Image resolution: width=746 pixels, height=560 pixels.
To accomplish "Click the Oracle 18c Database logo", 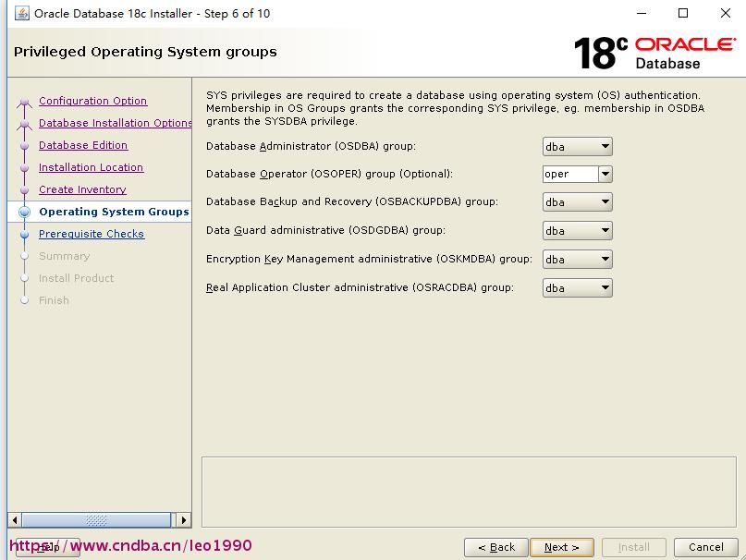I will pyautogui.click(x=654, y=53).
